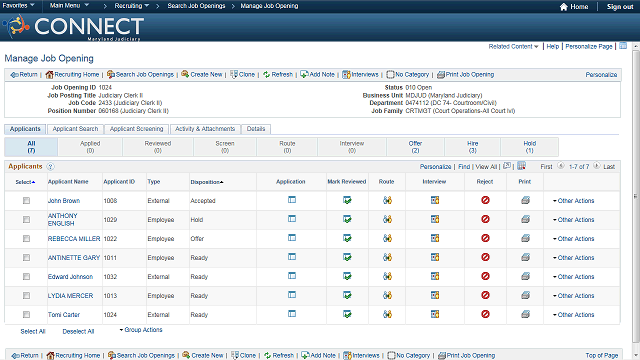Screen dimensions: 640x360
Task: Click the Home icon in the header
Action: click(564, 7)
